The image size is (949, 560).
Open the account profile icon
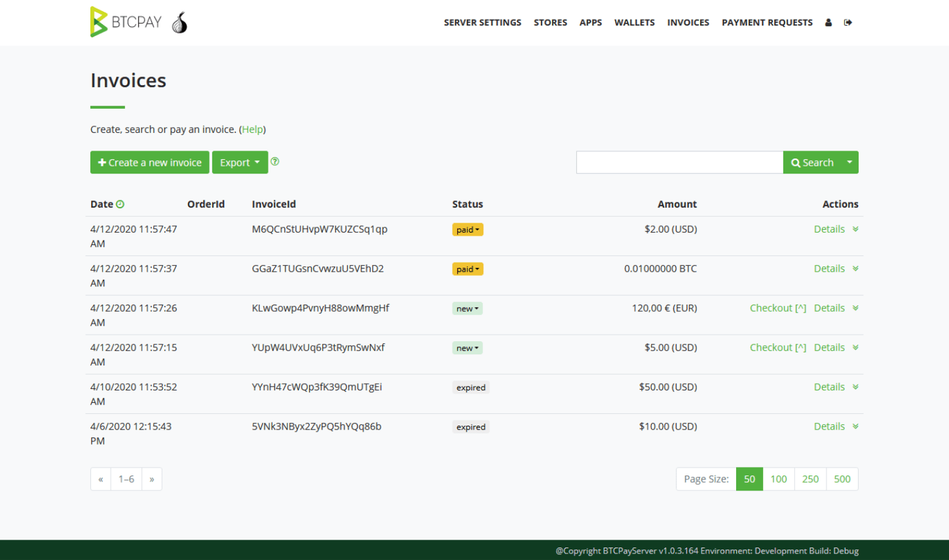[828, 22]
